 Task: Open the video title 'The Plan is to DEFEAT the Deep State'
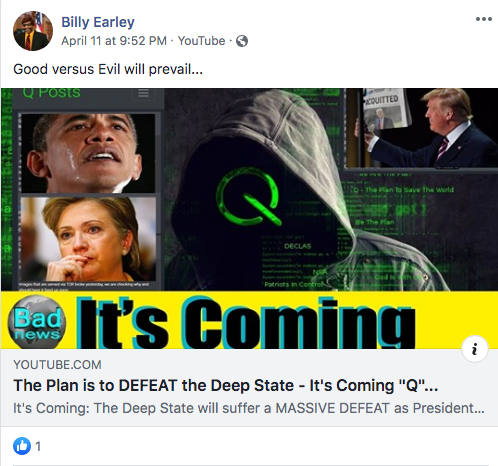pyautogui.click(x=225, y=386)
